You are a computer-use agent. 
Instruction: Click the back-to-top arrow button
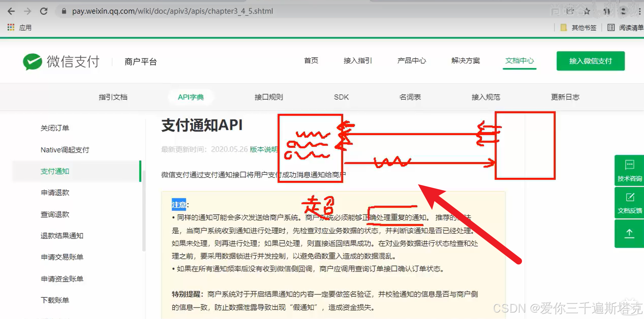click(629, 234)
